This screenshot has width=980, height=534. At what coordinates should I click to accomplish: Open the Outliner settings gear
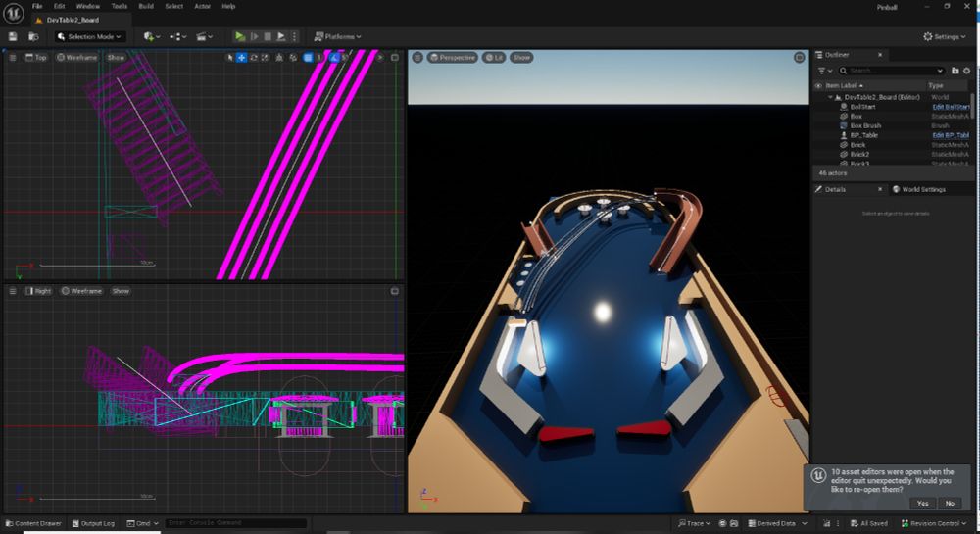pyautogui.click(x=967, y=71)
